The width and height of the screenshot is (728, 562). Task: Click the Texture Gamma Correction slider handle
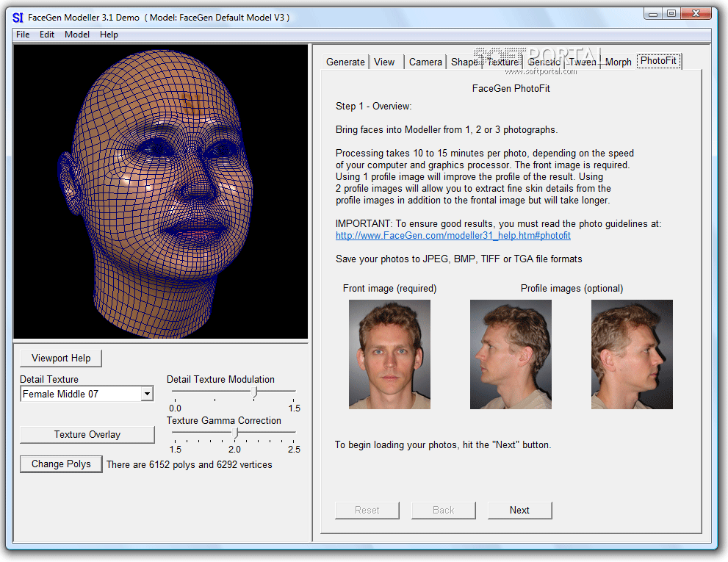[x=235, y=433]
